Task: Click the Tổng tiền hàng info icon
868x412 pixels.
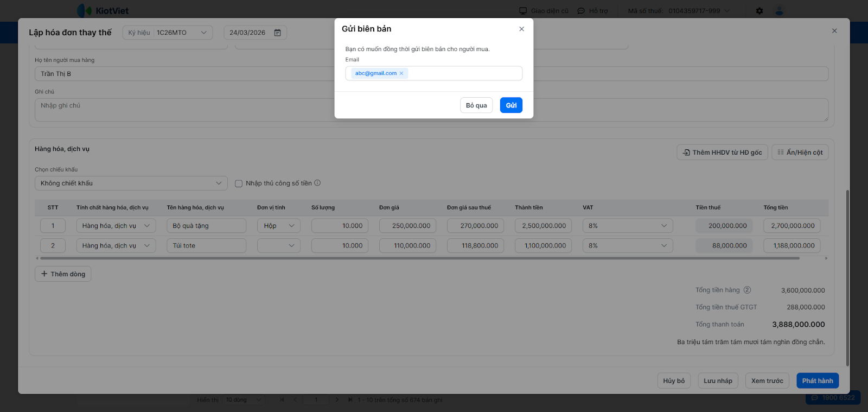Action: 747,290
